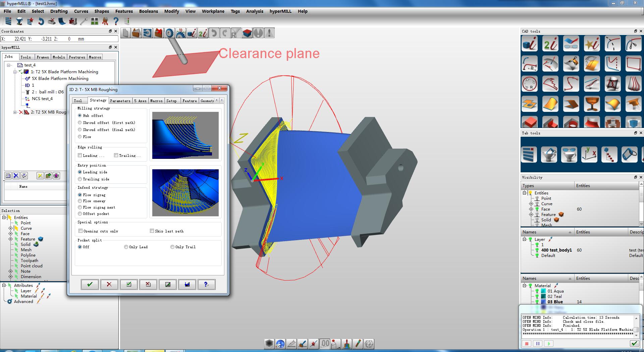Switch to Parameters tab in roughing dialog
Image resolution: width=644 pixels, height=352 pixels.
click(120, 100)
